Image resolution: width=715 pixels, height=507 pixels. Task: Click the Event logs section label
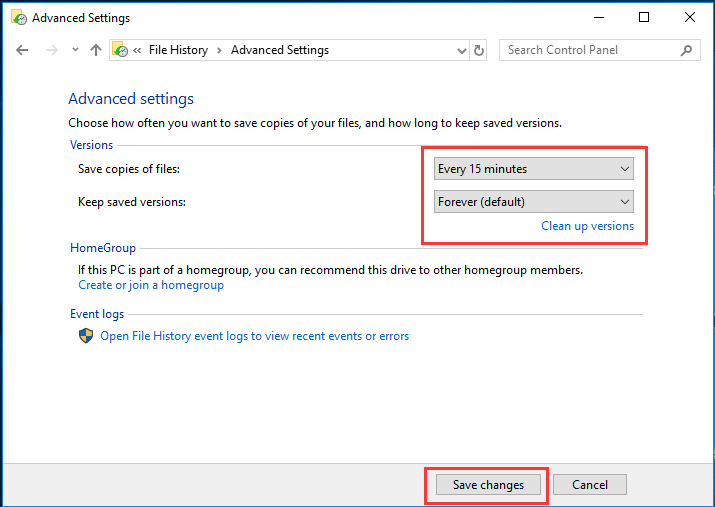pyautogui.click(x=97, y=314)
